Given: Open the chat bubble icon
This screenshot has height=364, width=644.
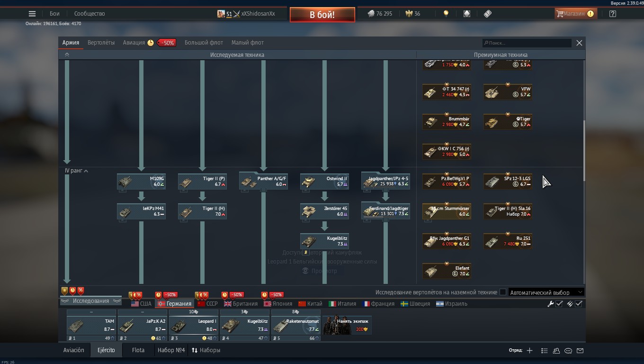Looking at the screenshot, I should 568,351.
